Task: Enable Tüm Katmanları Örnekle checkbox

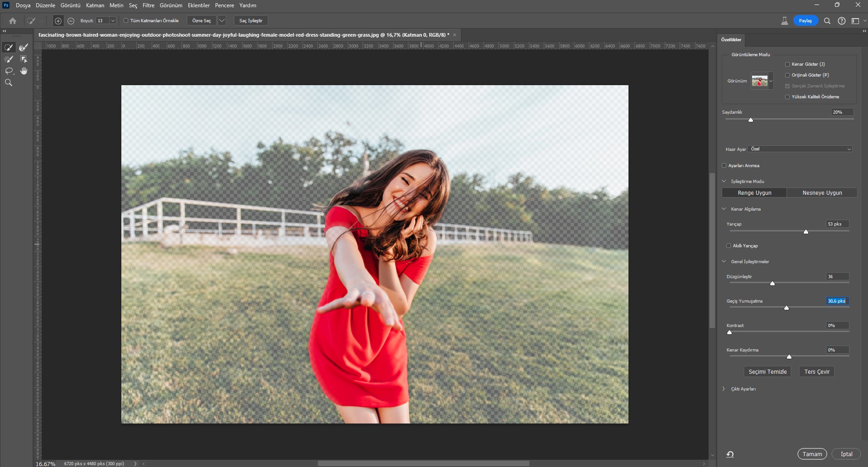Action: (126, 21)
